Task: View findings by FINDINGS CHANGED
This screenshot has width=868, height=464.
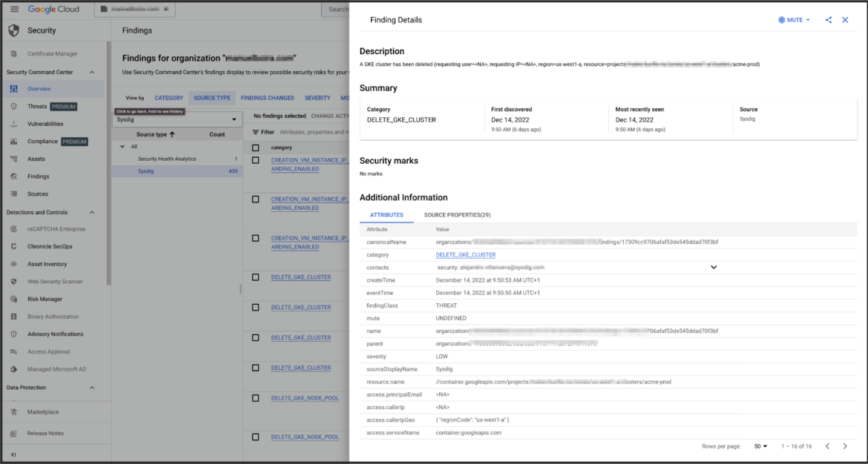Action: coord(267,98)
